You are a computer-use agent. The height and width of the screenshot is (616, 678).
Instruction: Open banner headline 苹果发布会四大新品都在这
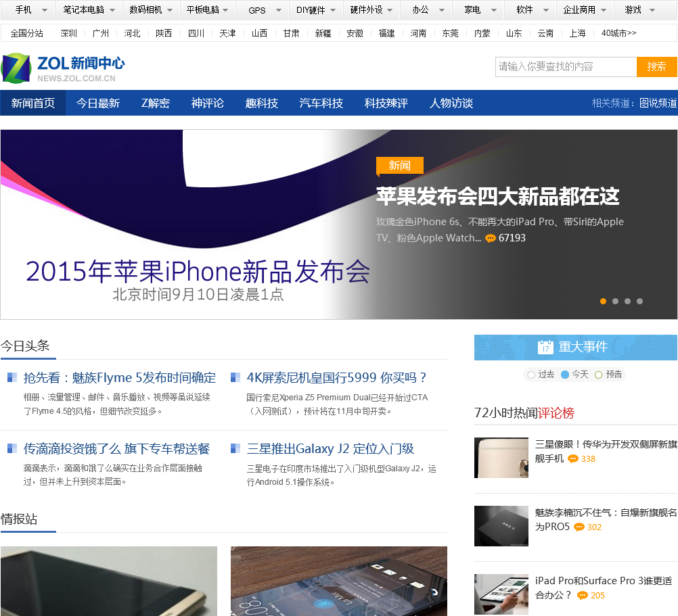tap(498, 196)
